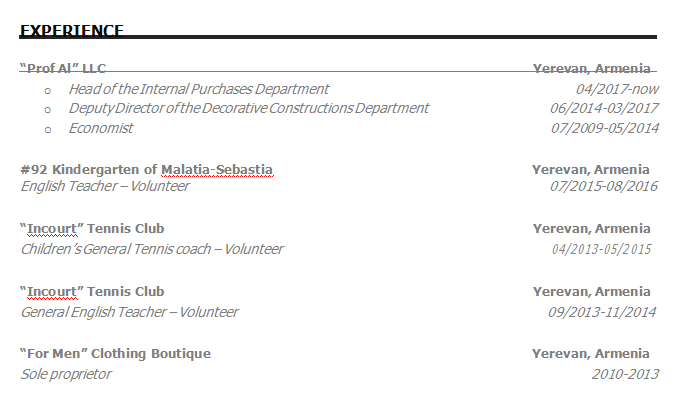Click the EXPERIENCE section heading

tap(71, 31)
